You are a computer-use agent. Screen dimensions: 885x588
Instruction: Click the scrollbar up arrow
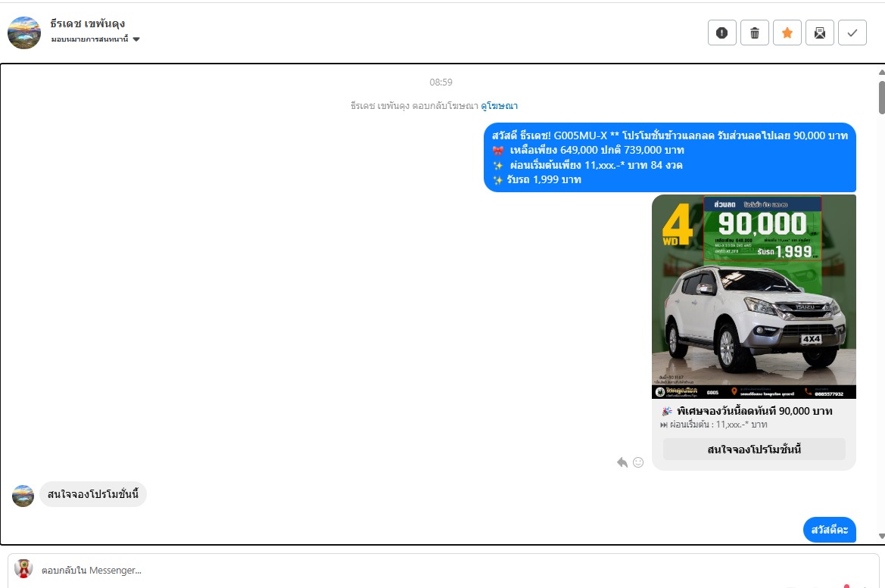point(881,72)
